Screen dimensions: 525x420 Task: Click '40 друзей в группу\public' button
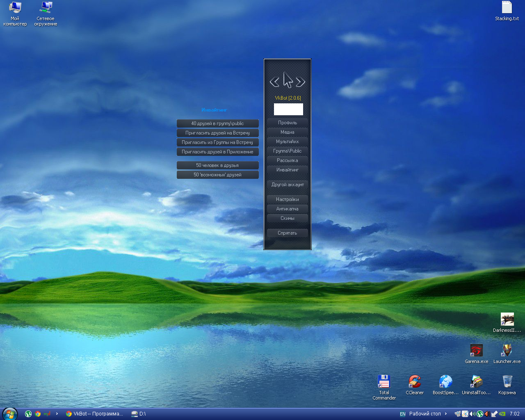[x=217, y=123]
